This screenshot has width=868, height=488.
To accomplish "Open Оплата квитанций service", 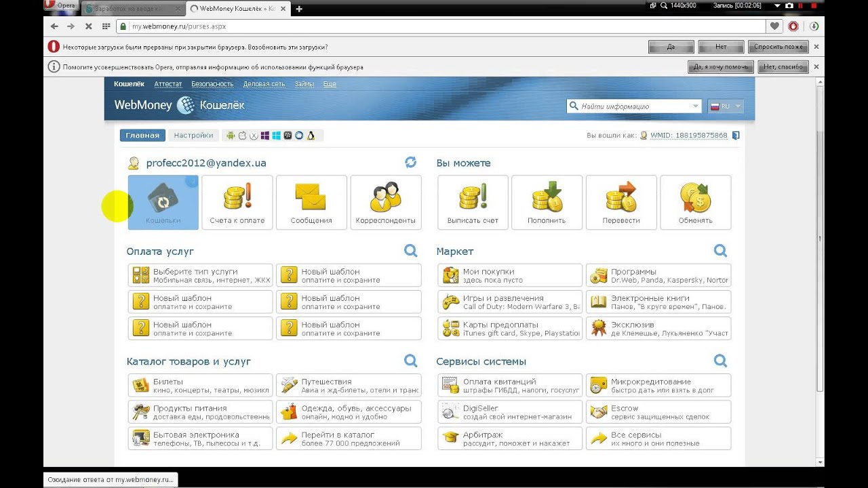I will click(x=510, y=385).
